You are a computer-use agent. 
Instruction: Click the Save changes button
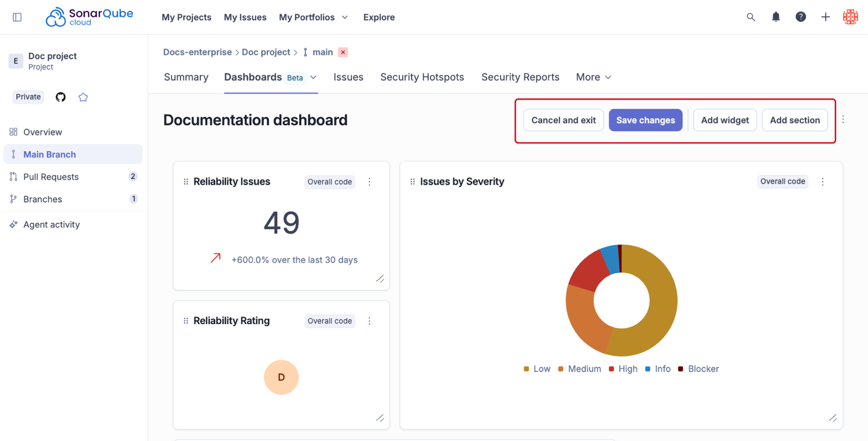645,120
